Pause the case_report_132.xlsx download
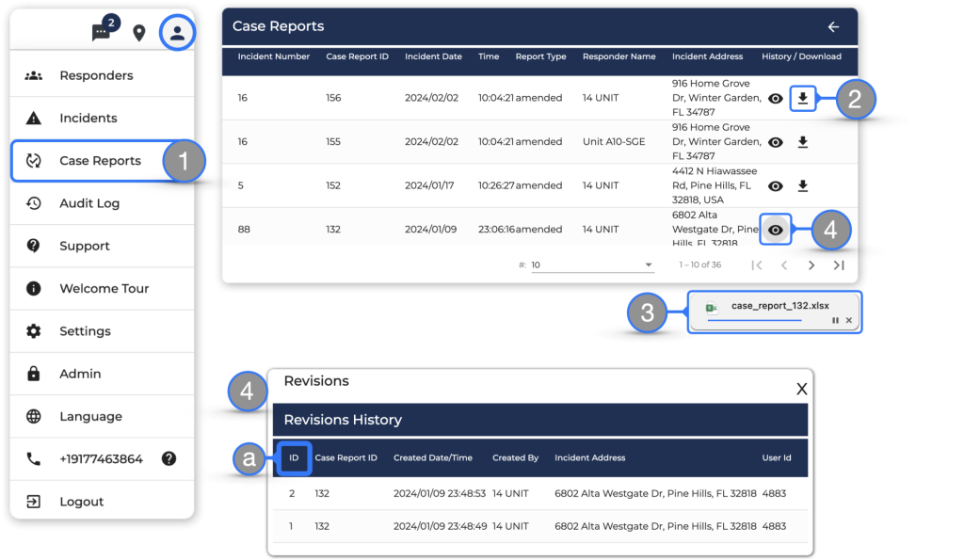The width and height of the screenshot is (964, 560). 835,320
